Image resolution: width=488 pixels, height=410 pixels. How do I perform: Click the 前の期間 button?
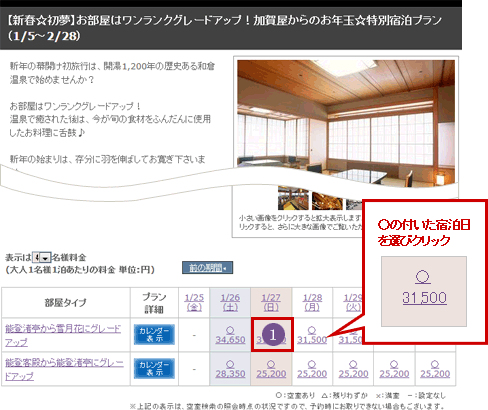207,268
